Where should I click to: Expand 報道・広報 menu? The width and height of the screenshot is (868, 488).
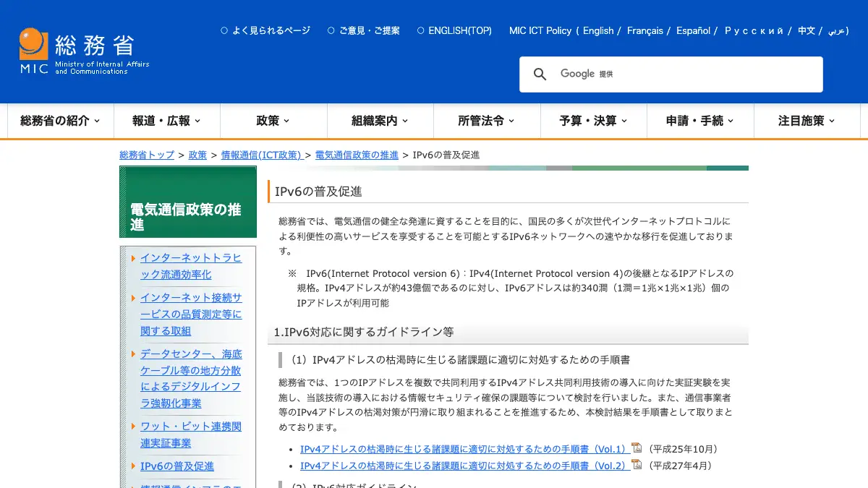coord(167,121)
